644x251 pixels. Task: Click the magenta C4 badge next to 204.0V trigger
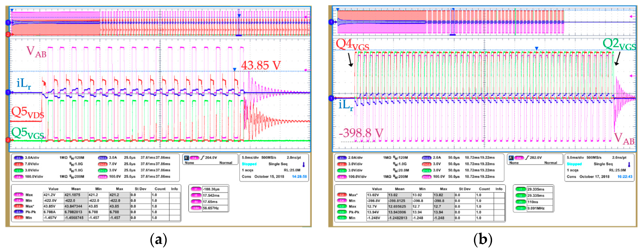point(194,158)
